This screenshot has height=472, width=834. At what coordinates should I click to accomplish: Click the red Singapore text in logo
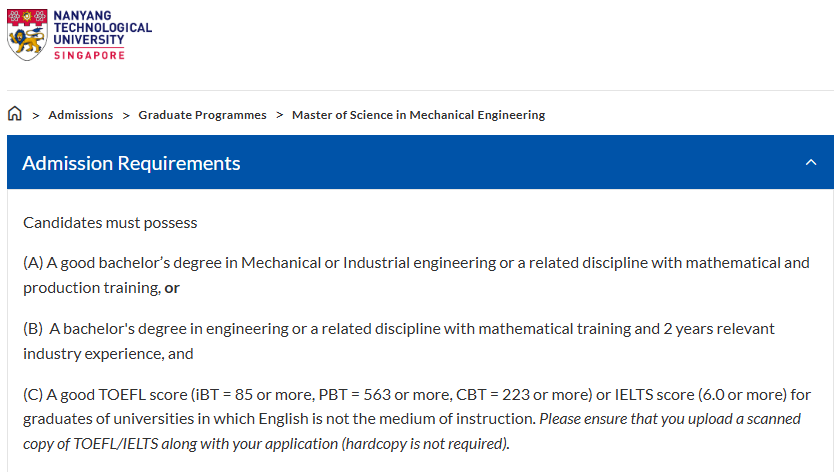point(89,55)
